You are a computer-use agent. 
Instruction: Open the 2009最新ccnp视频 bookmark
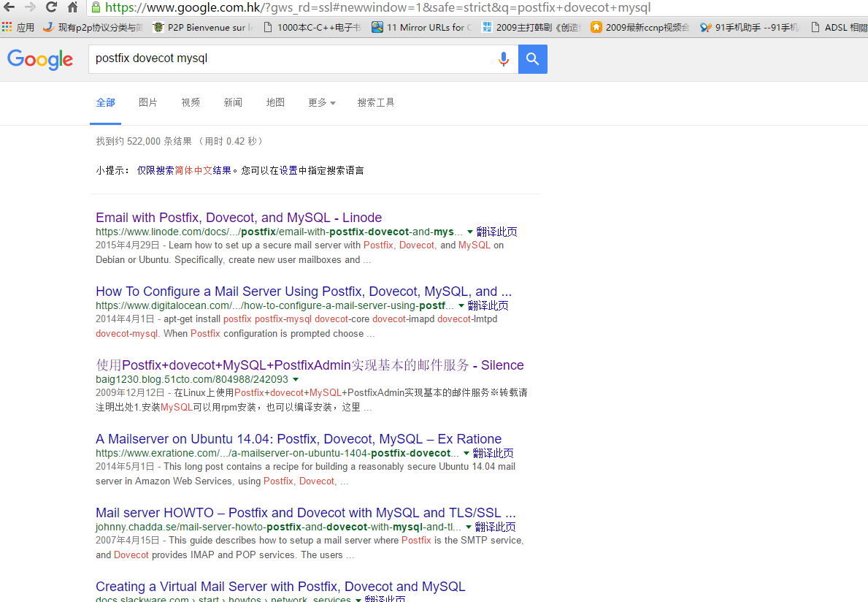point(640,27)
